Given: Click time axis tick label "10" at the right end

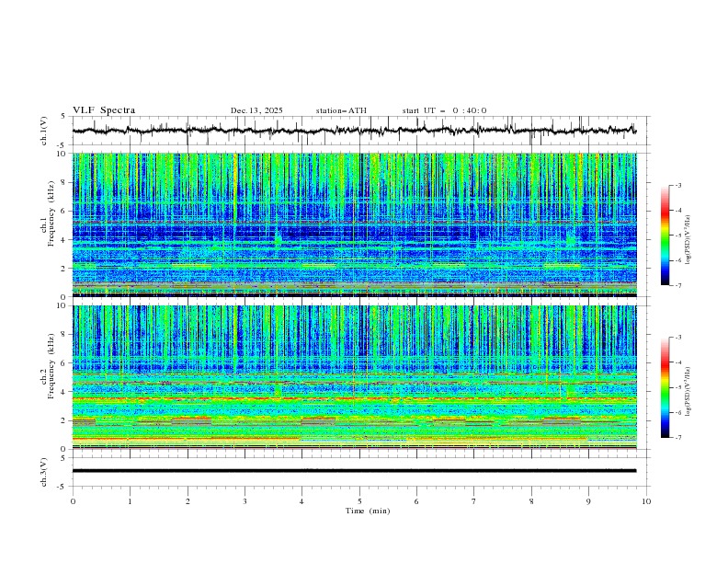Looking at the screenshot, I should (x=646, y=501).
